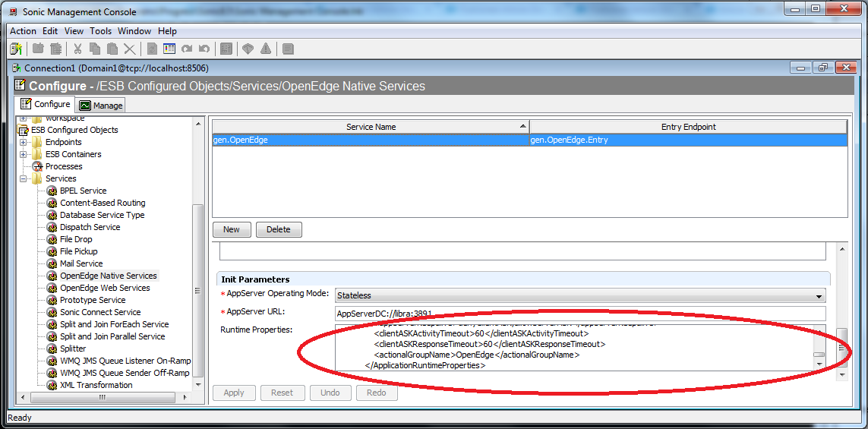
Task: Click the colored properties table toolbar icon
Action: tap(169, 49)
